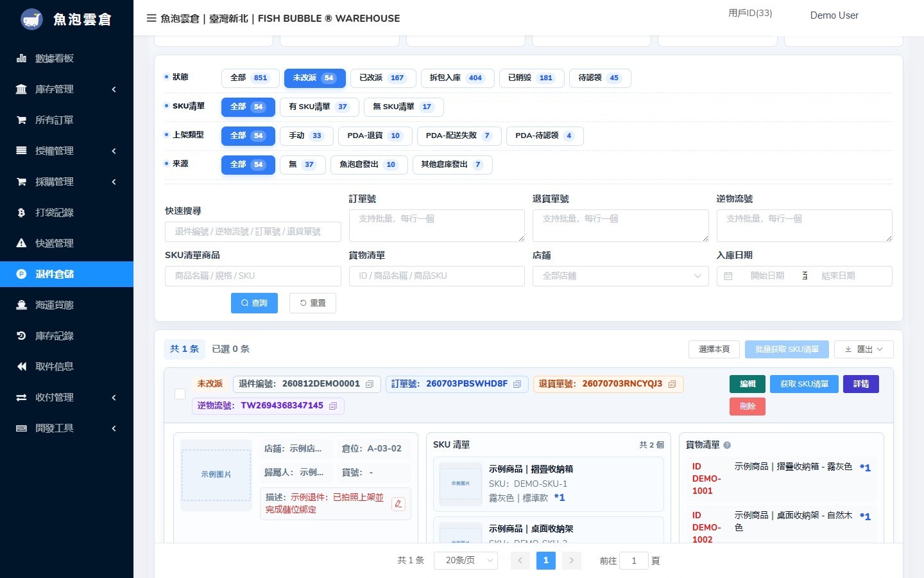This screenshot has height=578, width=924.
Task: Click the 重置 reset button
Action: pyautogui.click(x=312, y=303)
